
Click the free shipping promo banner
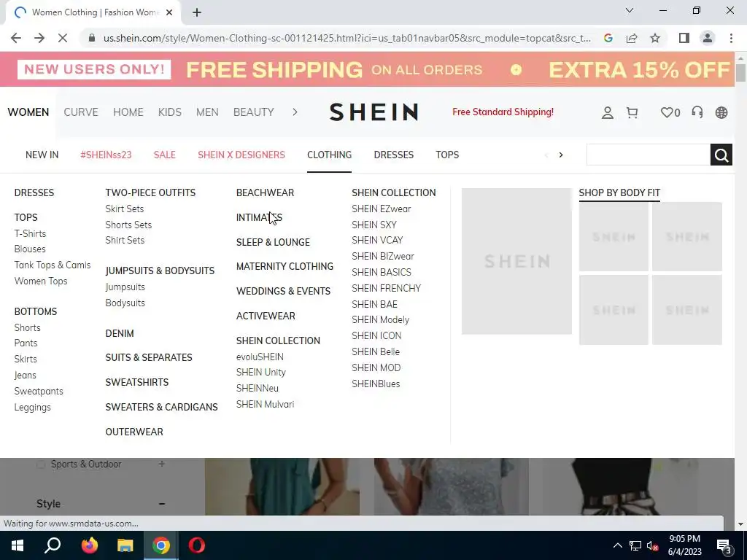[367, 69]
